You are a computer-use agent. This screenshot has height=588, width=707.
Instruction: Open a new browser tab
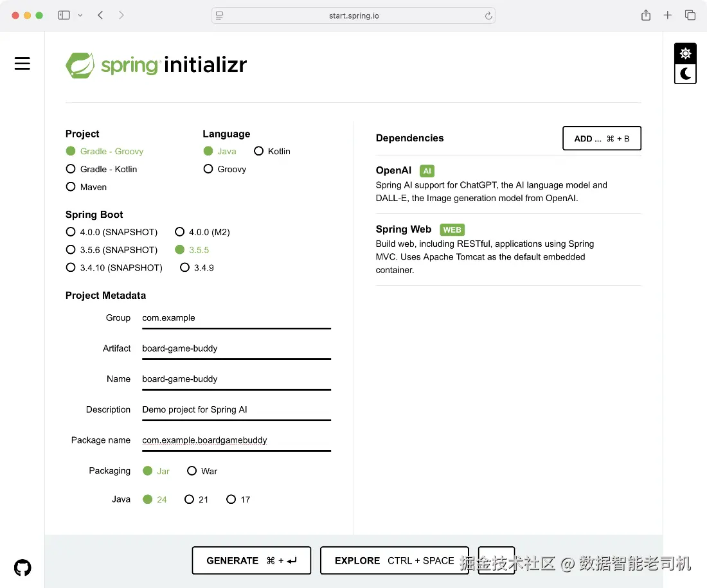(x=667, y=15)
